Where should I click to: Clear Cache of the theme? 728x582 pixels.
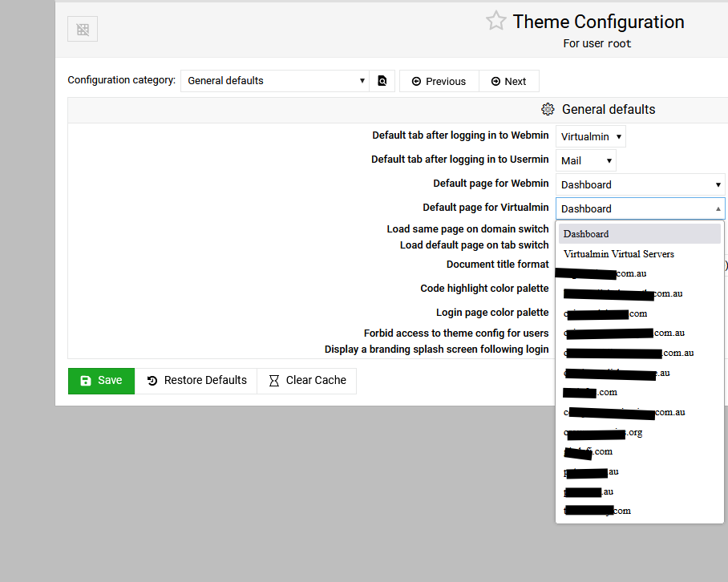307,381
